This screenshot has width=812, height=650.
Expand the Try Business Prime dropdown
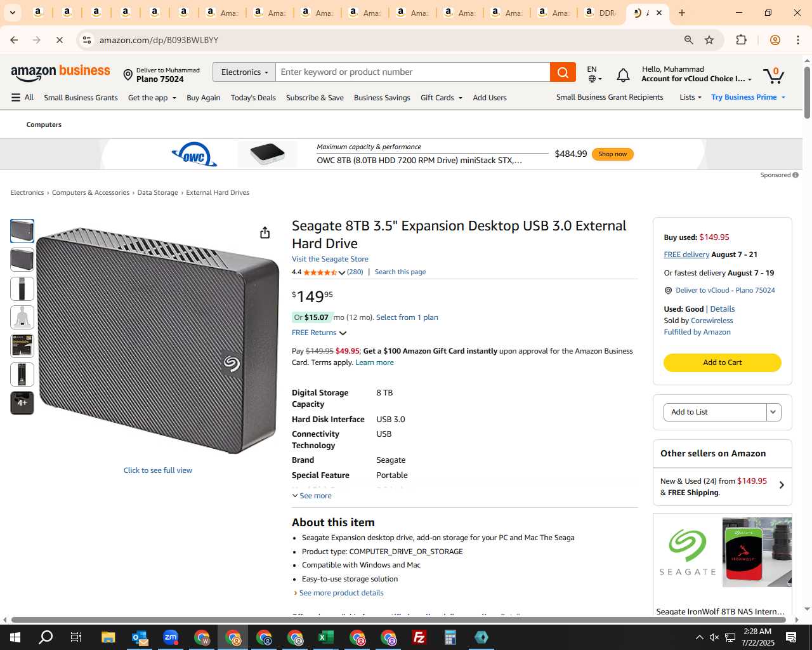tap(749, 97)
